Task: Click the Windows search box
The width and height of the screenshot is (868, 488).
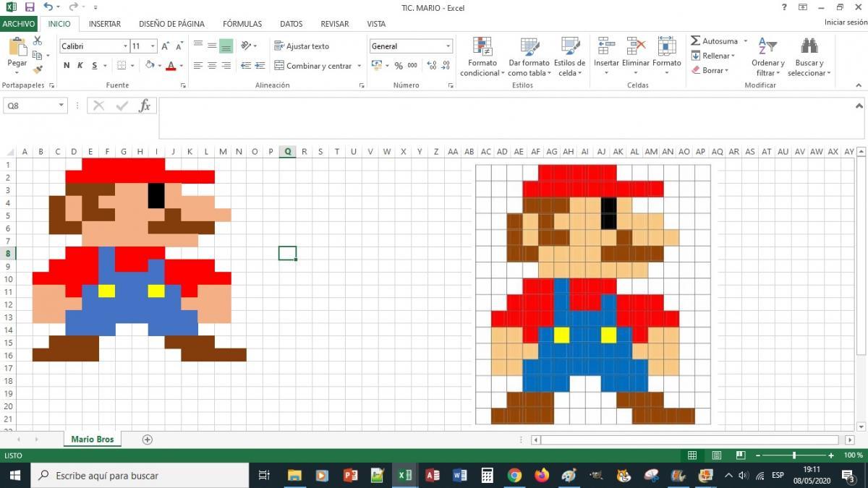Action: click(140, 475)
